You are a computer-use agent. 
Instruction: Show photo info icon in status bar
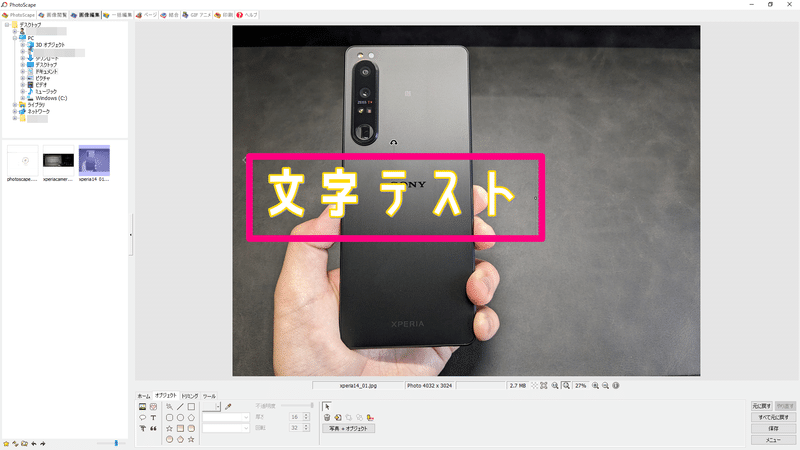(x=616, y=386)
